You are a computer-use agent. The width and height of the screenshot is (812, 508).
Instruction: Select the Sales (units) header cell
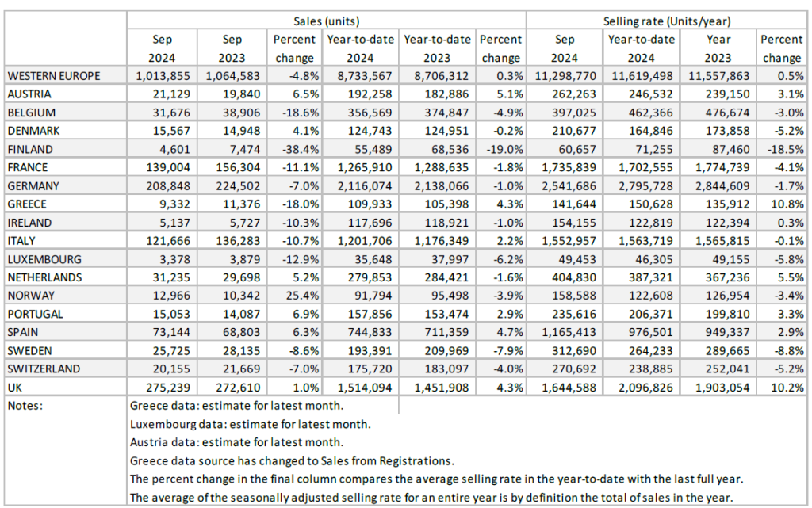pyautogui.click(x=326, y=21)
